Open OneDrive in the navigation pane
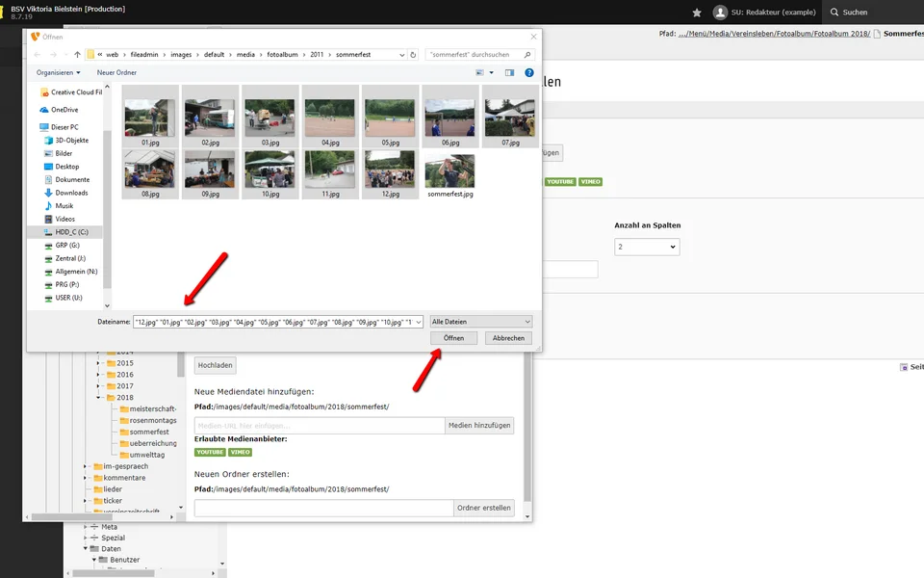The image size is (924, 578). (x=64, y=110)
